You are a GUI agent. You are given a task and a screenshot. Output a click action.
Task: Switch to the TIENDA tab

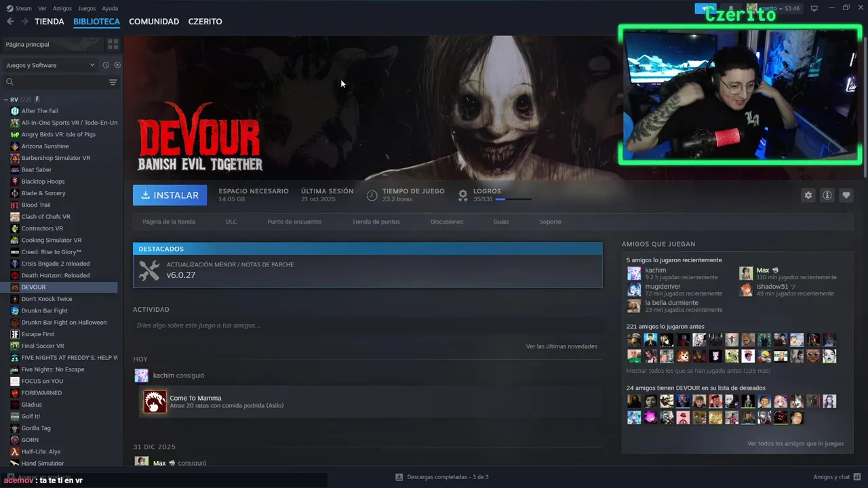[50, 22]
